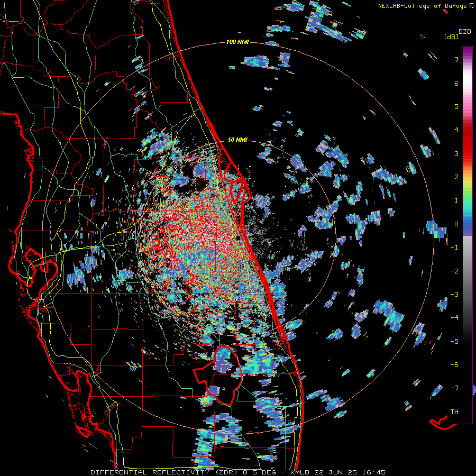This screenshot has width=476, height=476.
Task: Click the 7 dB value on color scale
Action: [456, 59]
